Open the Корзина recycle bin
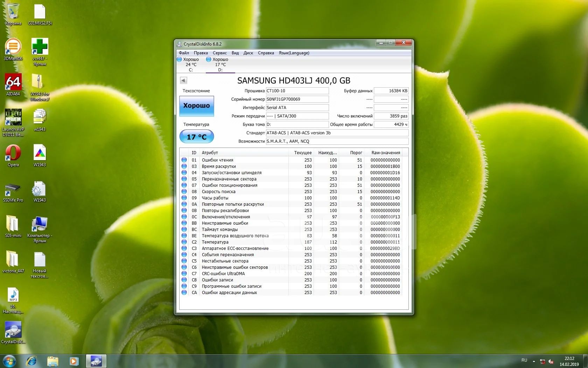Viewport: 588px width, 368px height. tap(13, 14)
